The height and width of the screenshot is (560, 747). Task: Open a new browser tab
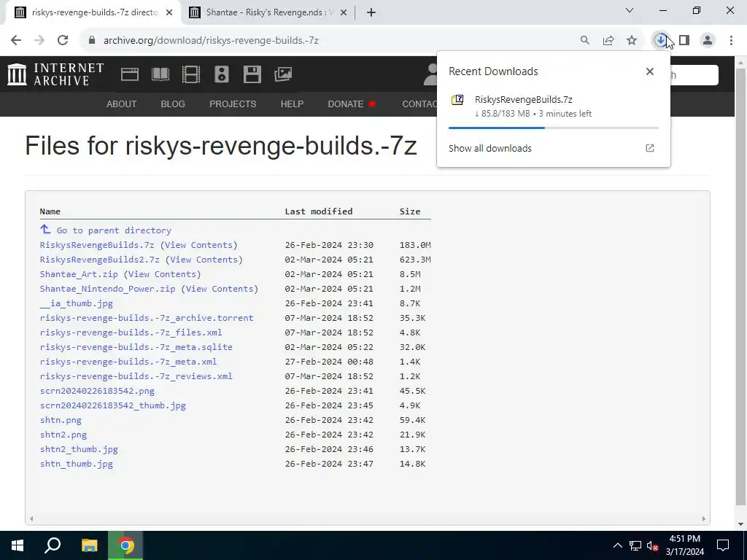371,13
